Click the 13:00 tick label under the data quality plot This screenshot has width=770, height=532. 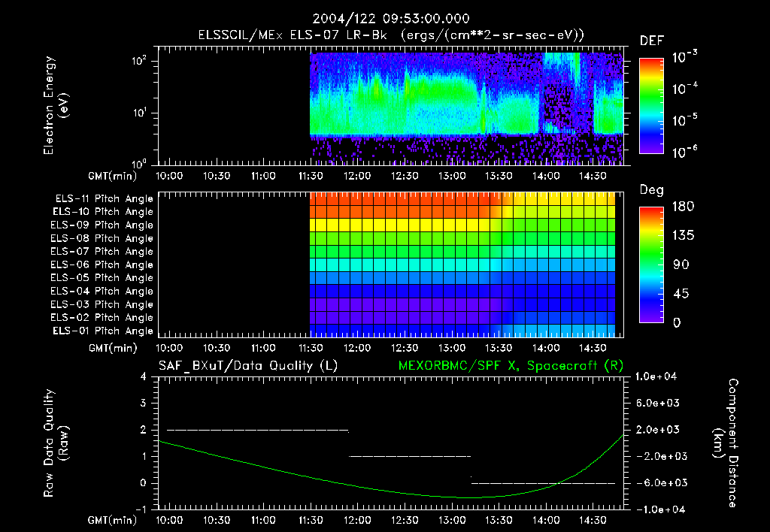point(452,520)
